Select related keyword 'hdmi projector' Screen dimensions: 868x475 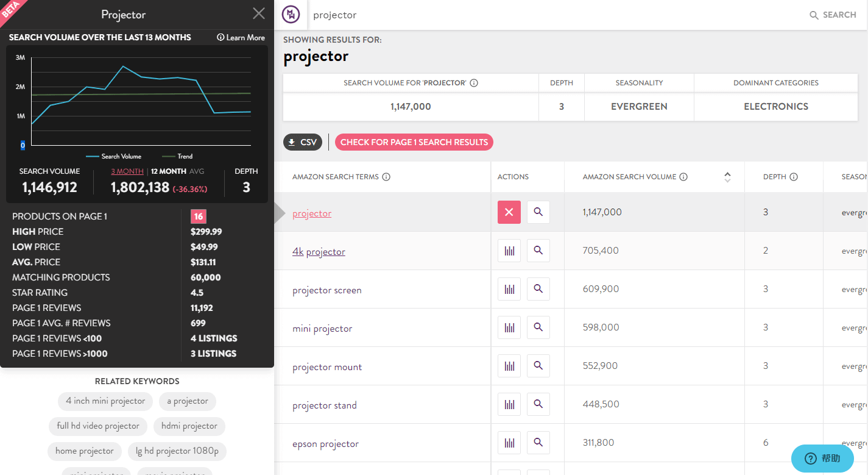point(189,426)
